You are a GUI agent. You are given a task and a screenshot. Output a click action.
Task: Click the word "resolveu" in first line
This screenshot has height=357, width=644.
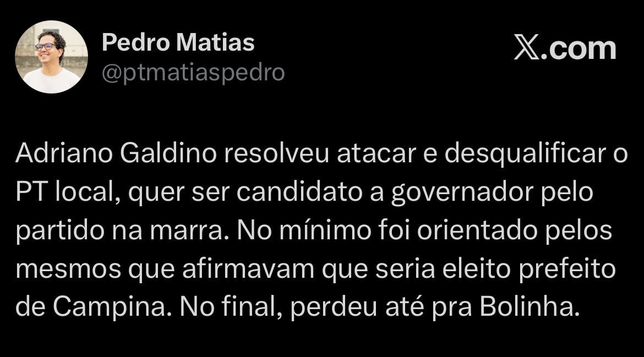277,154
